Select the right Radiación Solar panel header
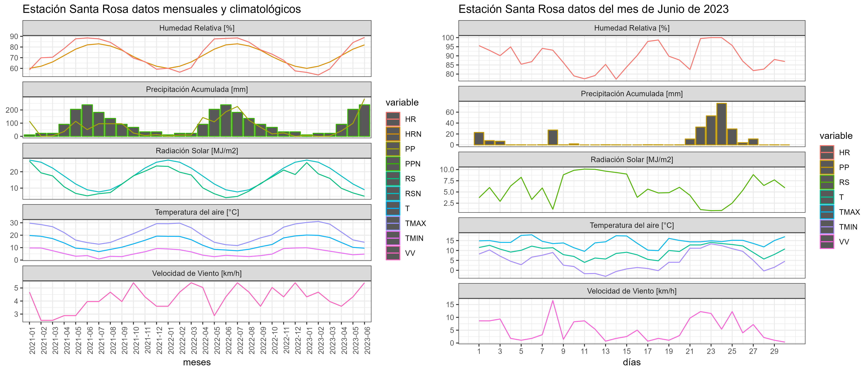The width and height of the screenshot is (868, 372). click(632, 159)
